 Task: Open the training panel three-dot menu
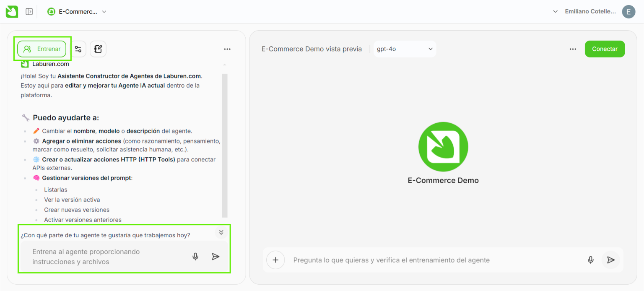pos(227,49)
